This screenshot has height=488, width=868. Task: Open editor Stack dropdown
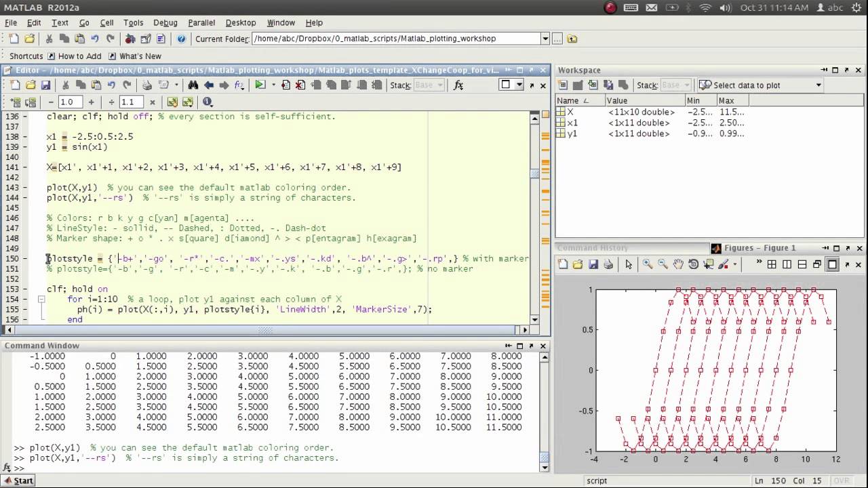(x=429, y=85)
